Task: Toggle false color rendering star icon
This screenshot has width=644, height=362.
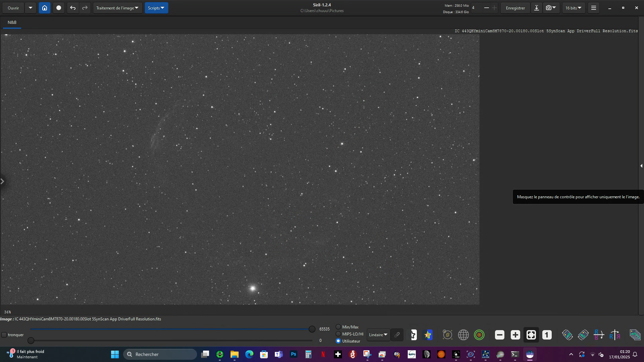Action: (x=428, y=334)
